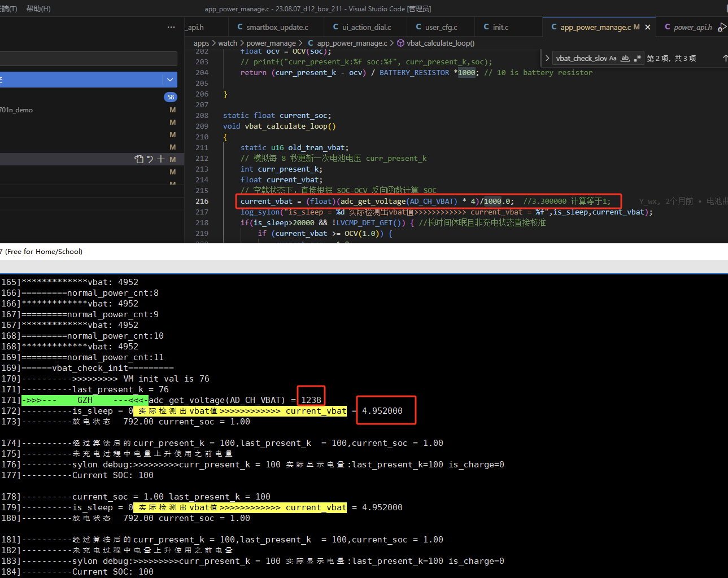Close the app_power_manage.c tab

[x=648, y=27]
